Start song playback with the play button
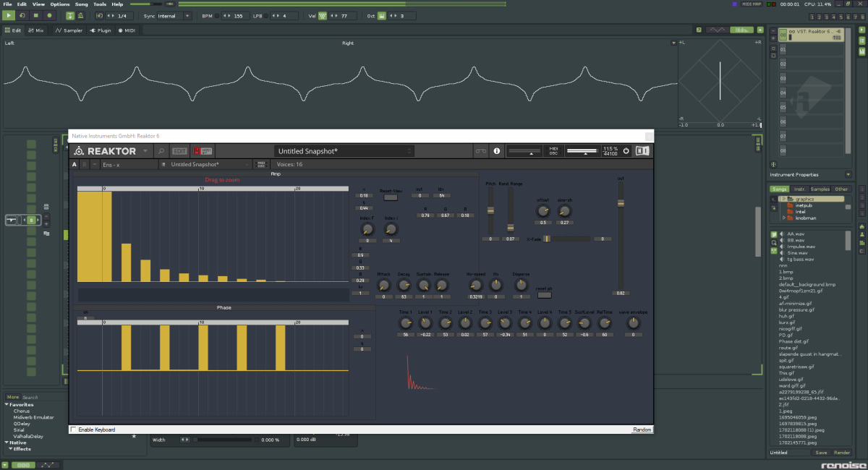This screenshot has width=868, height=470. 10,15
